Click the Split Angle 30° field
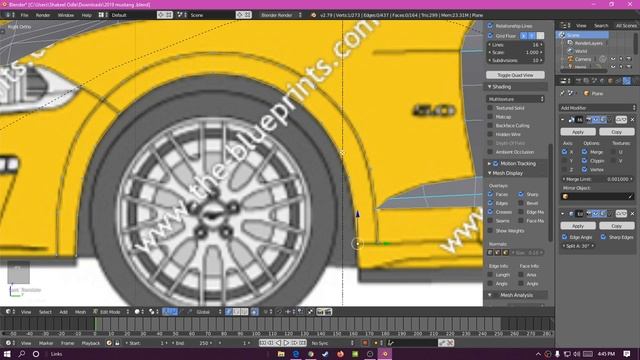Screen dimensions: 640x360 [x=578, y=246]
